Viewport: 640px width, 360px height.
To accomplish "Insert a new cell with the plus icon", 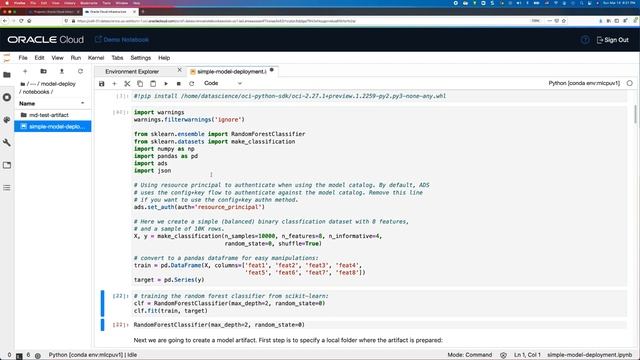I will (114, 84).
